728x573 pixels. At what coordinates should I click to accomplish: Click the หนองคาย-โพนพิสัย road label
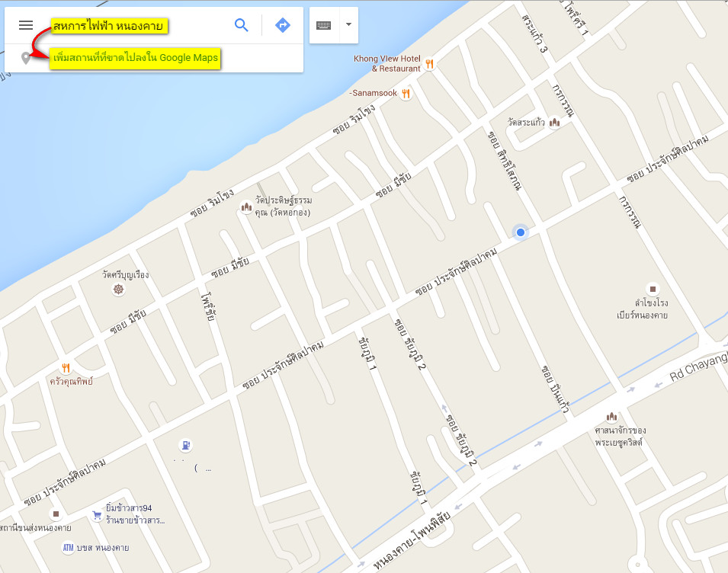pyautogui.click(x=412, y=540)
